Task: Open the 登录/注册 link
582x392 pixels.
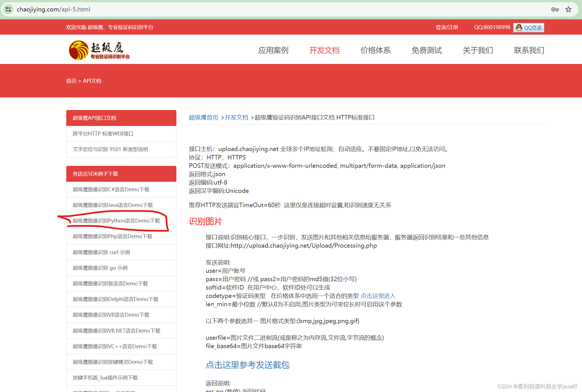Action: (x=447, y=27)
